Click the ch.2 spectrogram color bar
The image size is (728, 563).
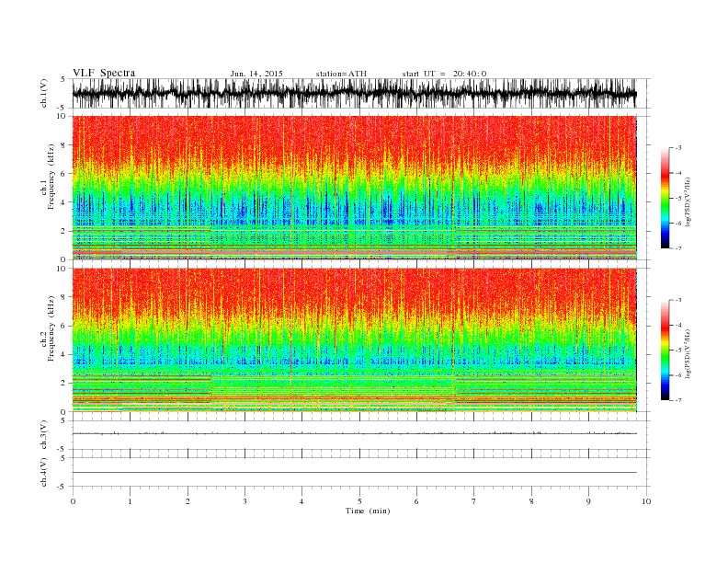(665, 350)
